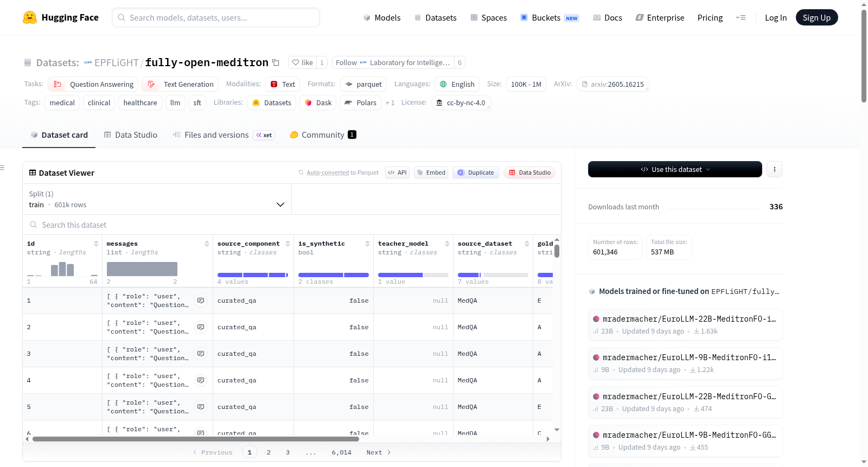This screenshot has height=467, width=868.
Task: Click the main search models input field
Action: [x=216, y=17]
